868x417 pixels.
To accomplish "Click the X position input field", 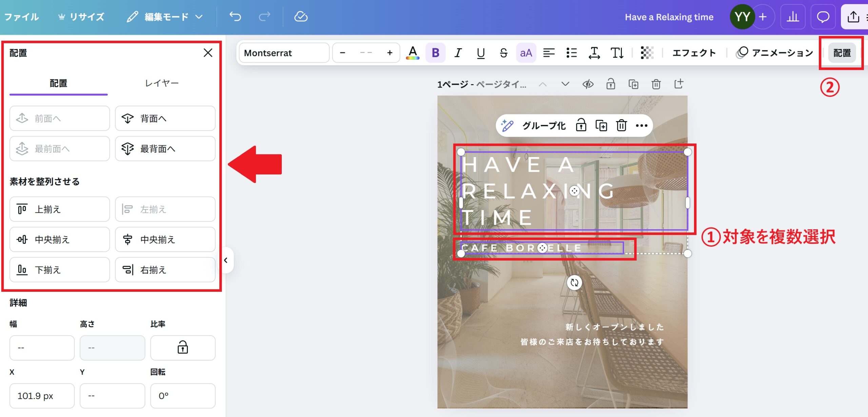I will (42, 396).
